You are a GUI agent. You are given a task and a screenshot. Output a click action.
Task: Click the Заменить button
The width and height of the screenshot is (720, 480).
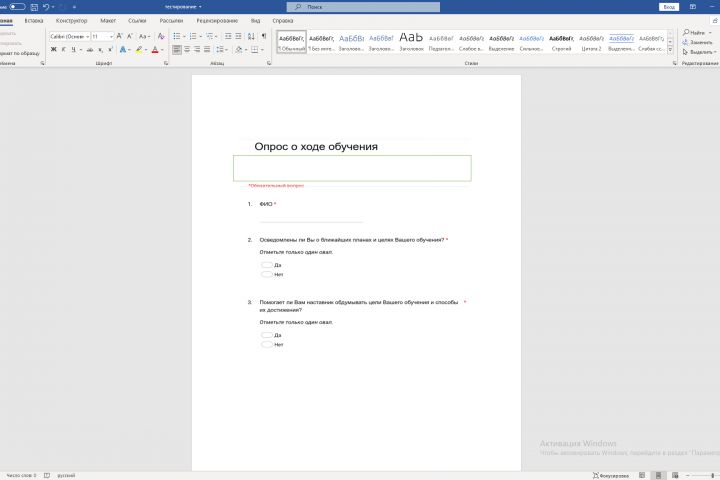[x=697, y=42]
